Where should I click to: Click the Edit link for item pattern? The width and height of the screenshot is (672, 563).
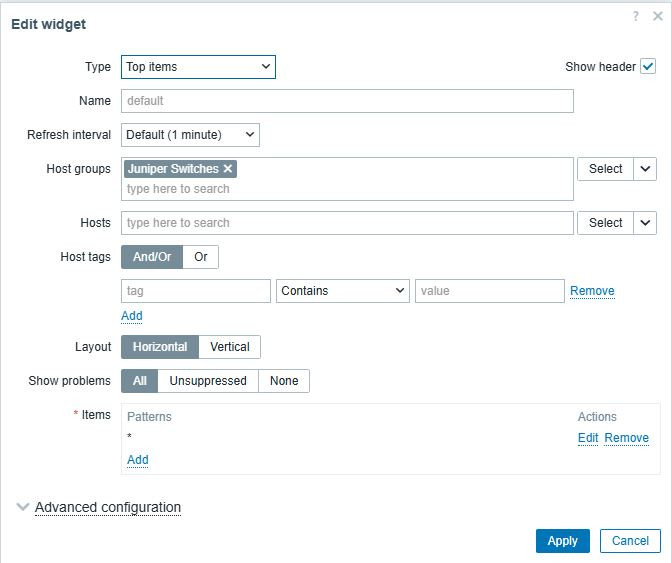(588, 438)
